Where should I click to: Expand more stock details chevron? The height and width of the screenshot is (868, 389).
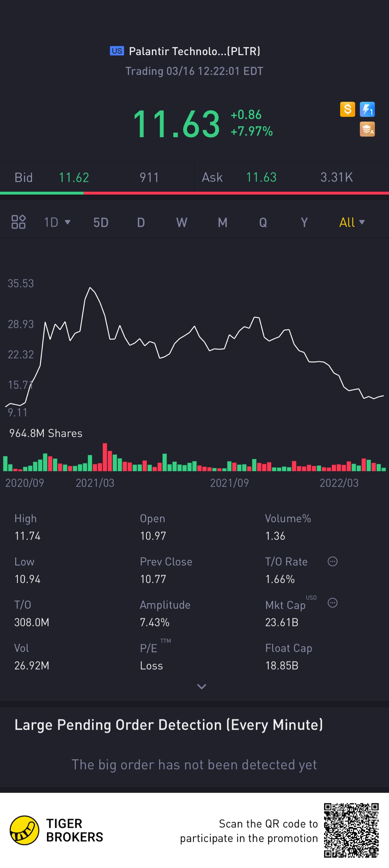tap(202, 686)
